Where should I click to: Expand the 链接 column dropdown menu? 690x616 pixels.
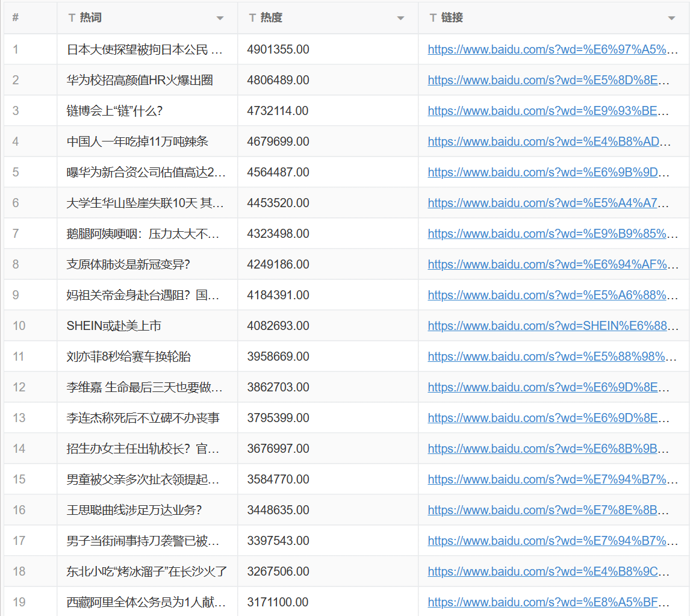671,19
